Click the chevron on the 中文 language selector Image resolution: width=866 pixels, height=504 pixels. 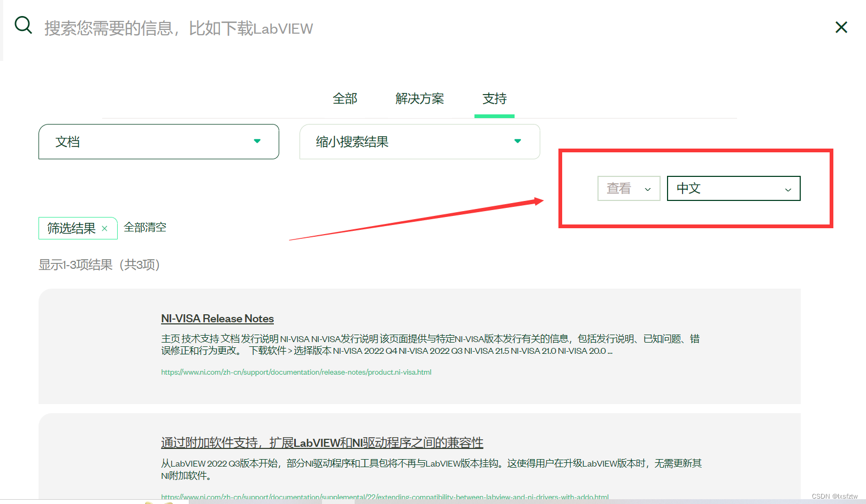(787, 189)
